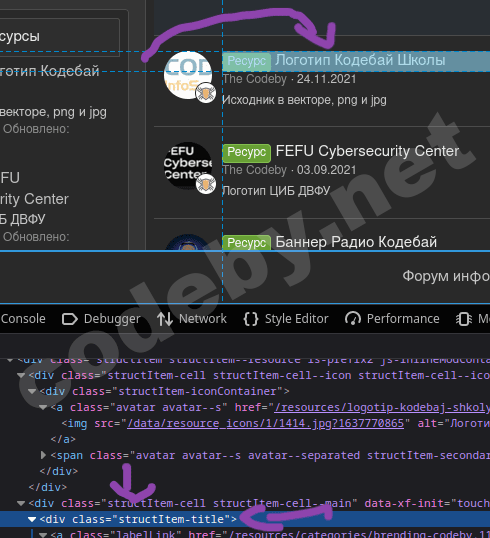The width and height of the screenshot is (490, 538).
Task: Click the Performance gauge icon
Action: tap(353, 319)
